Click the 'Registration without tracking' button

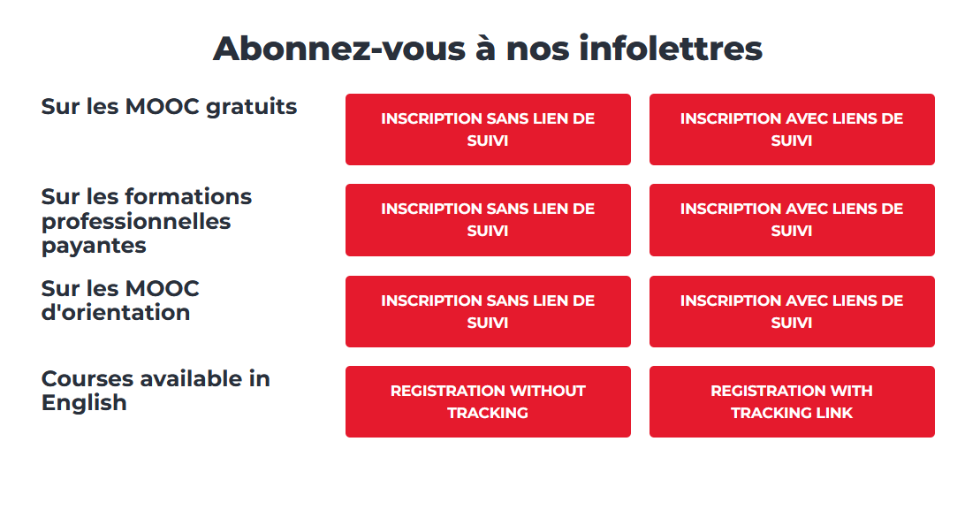[x=488, y=401]
